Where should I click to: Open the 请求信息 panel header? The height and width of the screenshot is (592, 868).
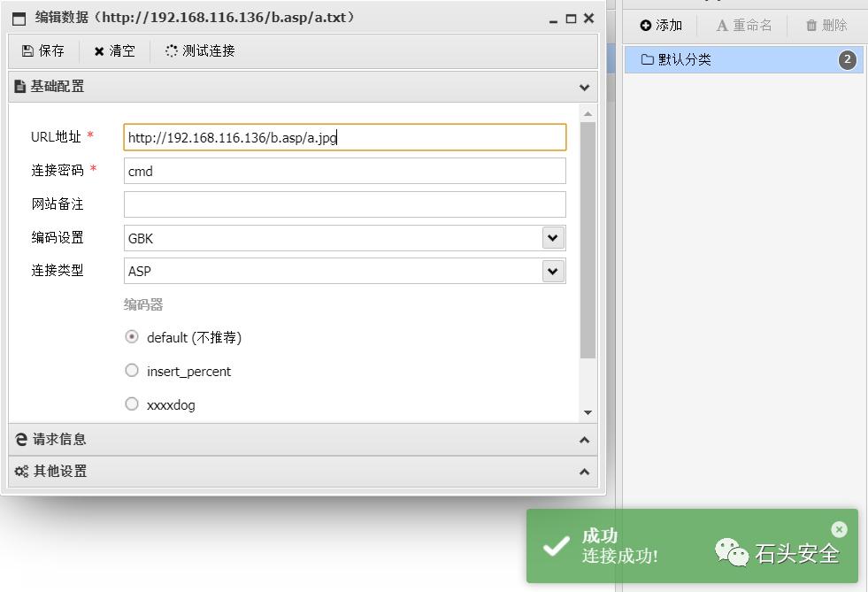303,440
